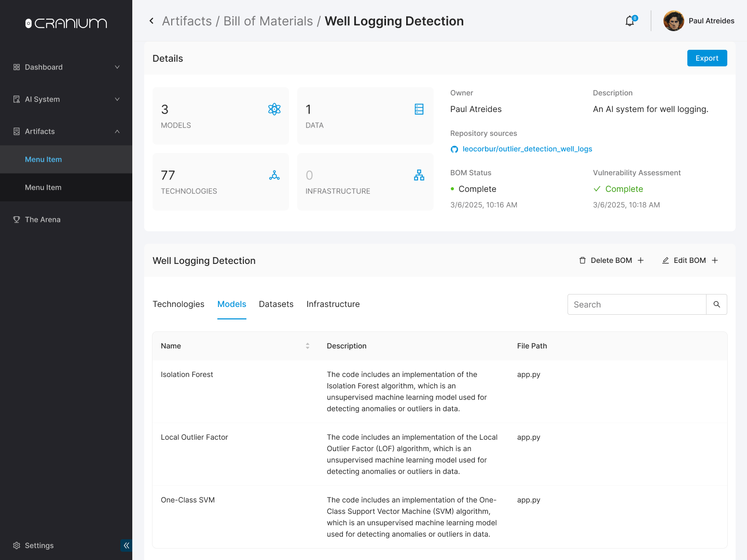Select the highlighted Menu Item

coord(66,159)
